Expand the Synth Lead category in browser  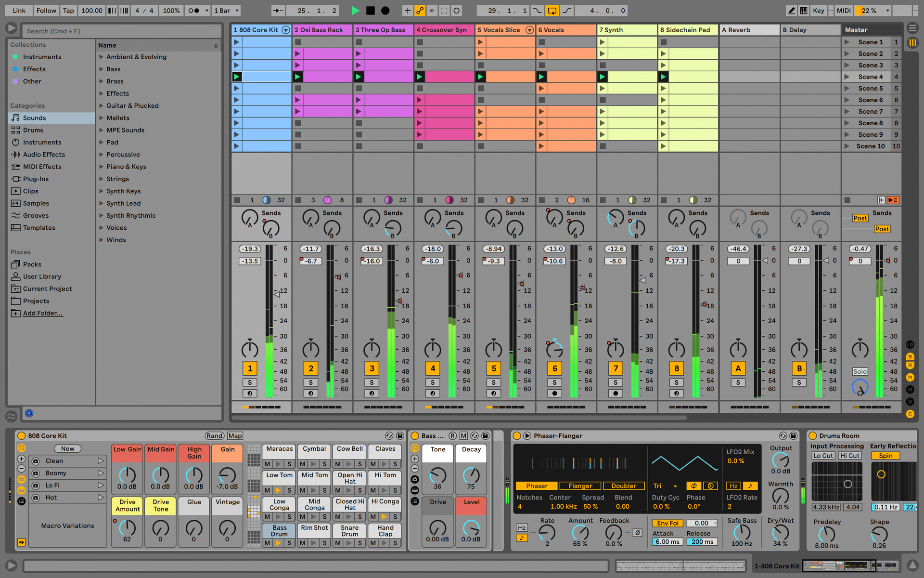101,203
